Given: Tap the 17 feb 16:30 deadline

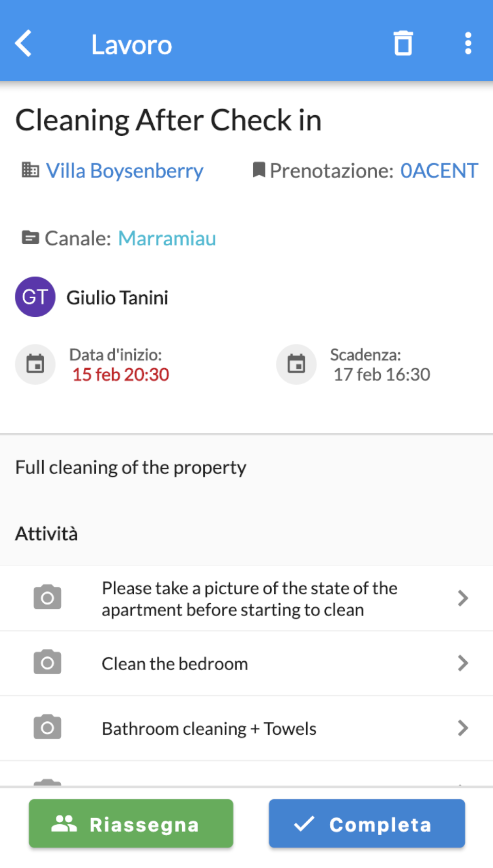Looking at the screenshot, I should click(x=381, y=374).
